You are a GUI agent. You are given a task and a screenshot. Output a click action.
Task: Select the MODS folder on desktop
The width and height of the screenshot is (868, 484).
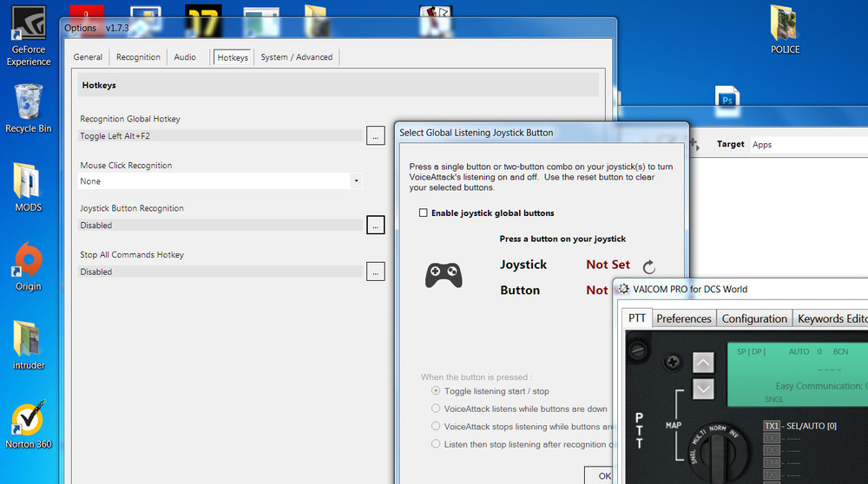pos(29,187)
